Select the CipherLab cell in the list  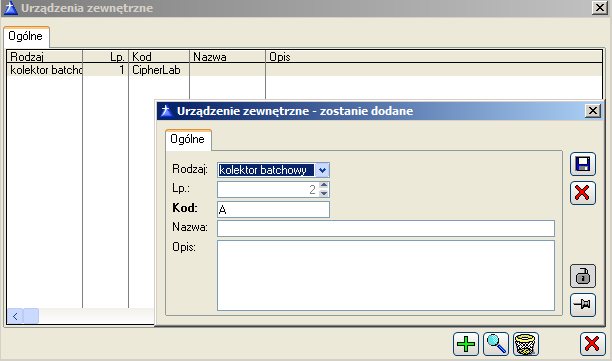pos(159,70)
